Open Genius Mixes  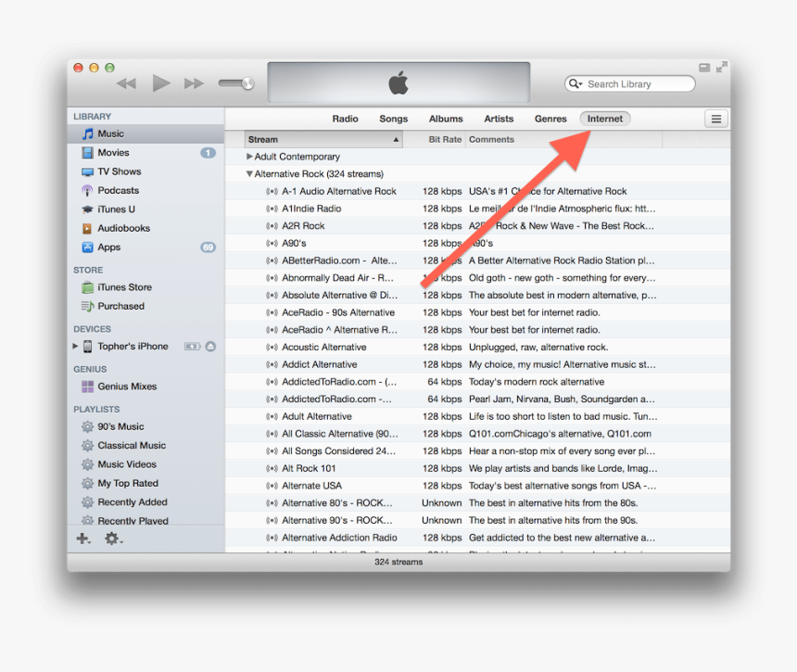coord(145,387)
